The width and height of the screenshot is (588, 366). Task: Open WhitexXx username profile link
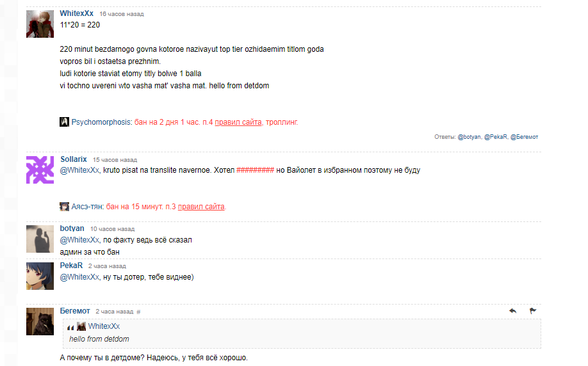(76, 13)
